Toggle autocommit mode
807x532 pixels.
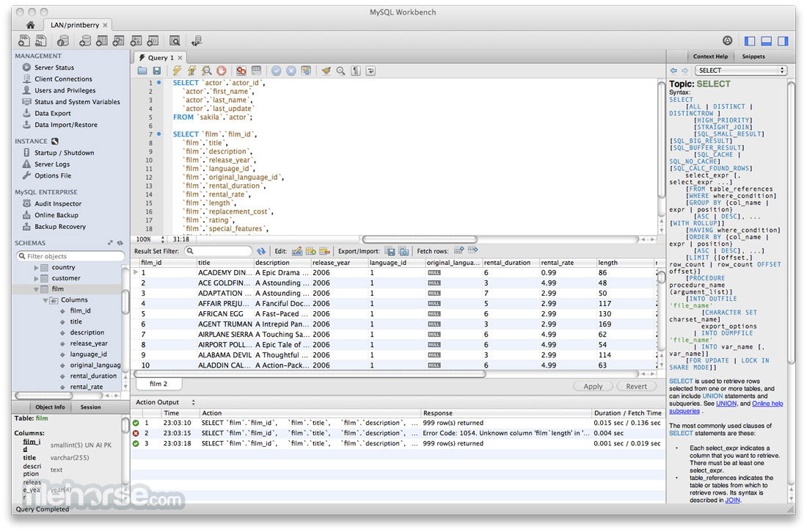(306, 70)
